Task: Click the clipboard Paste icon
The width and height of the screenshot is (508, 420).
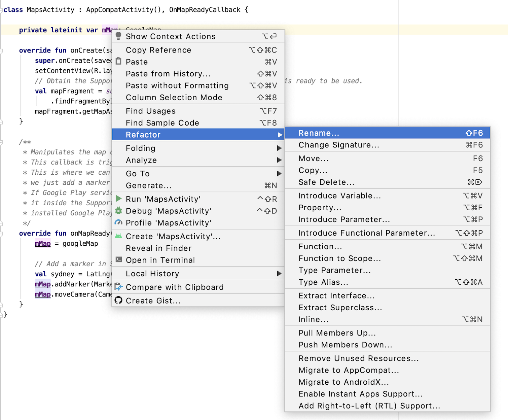Action: click(118, 61)
